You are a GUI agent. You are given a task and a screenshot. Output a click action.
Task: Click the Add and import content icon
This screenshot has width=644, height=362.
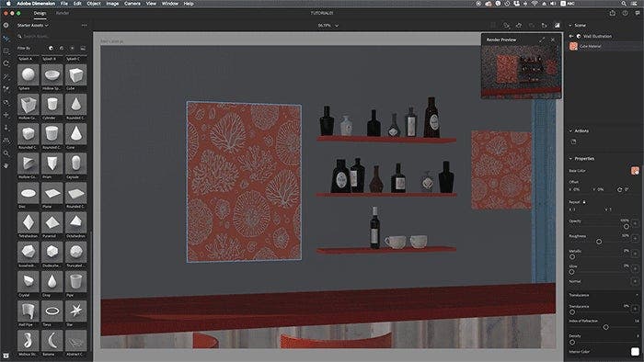pos(6,25)
